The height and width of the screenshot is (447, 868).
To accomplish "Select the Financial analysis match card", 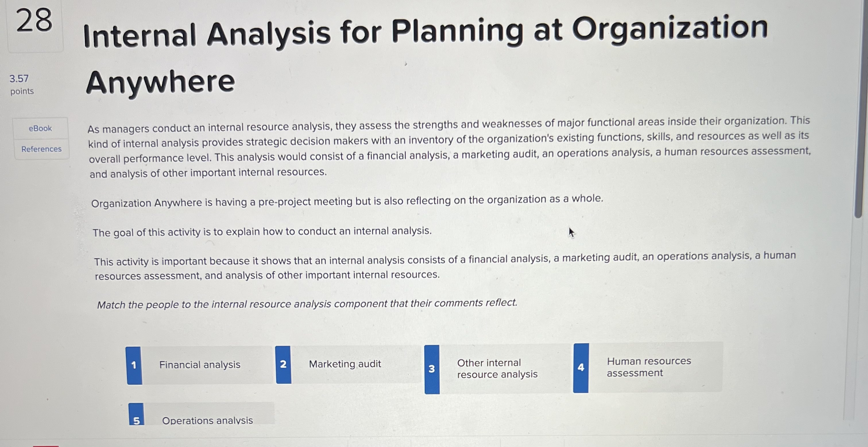I will pyautogui.click(x=200, y=365).
